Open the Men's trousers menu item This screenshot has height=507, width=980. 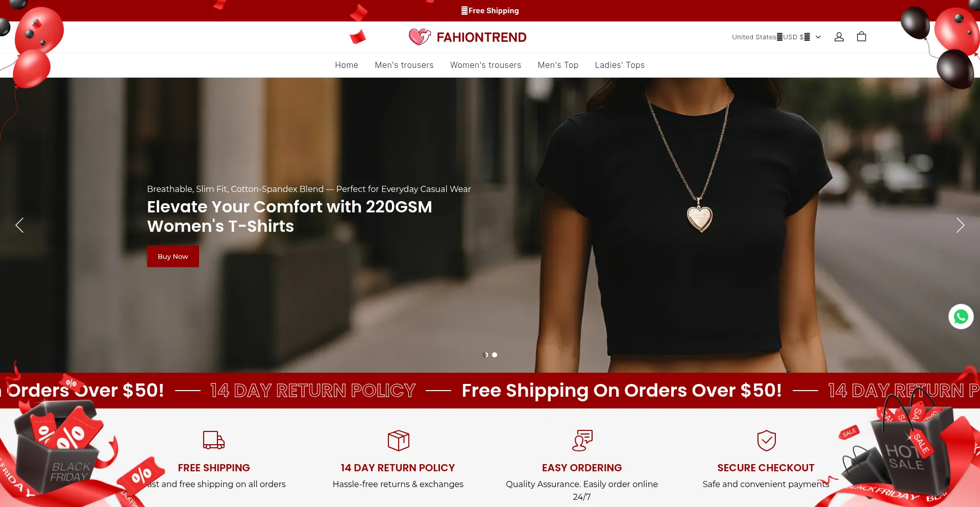click(x=404, y=65)
